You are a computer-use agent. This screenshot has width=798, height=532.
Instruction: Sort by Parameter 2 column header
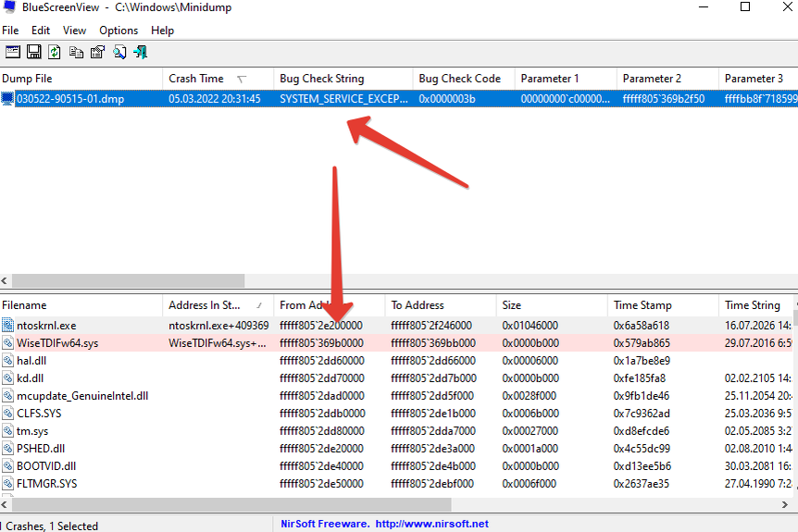[x=667, y=79]
